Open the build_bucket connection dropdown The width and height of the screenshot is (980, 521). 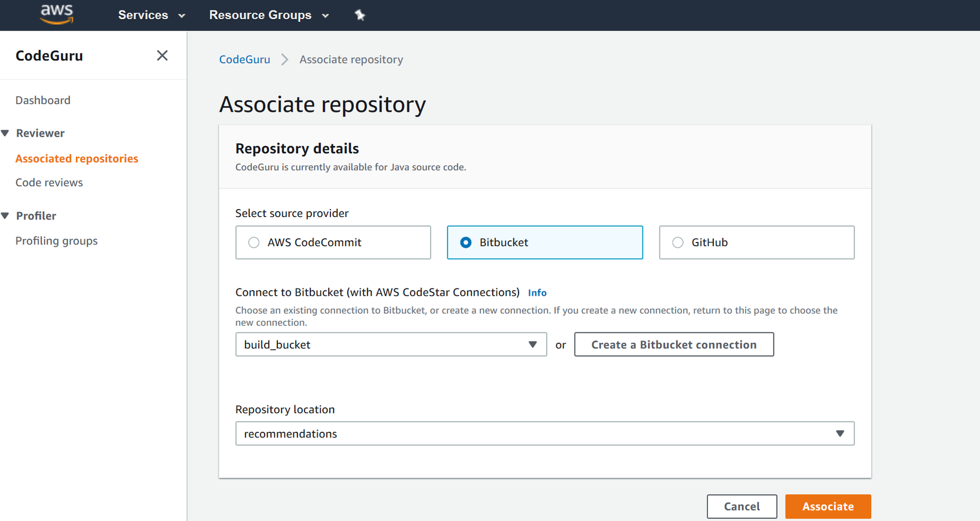[x=391, y=344]
